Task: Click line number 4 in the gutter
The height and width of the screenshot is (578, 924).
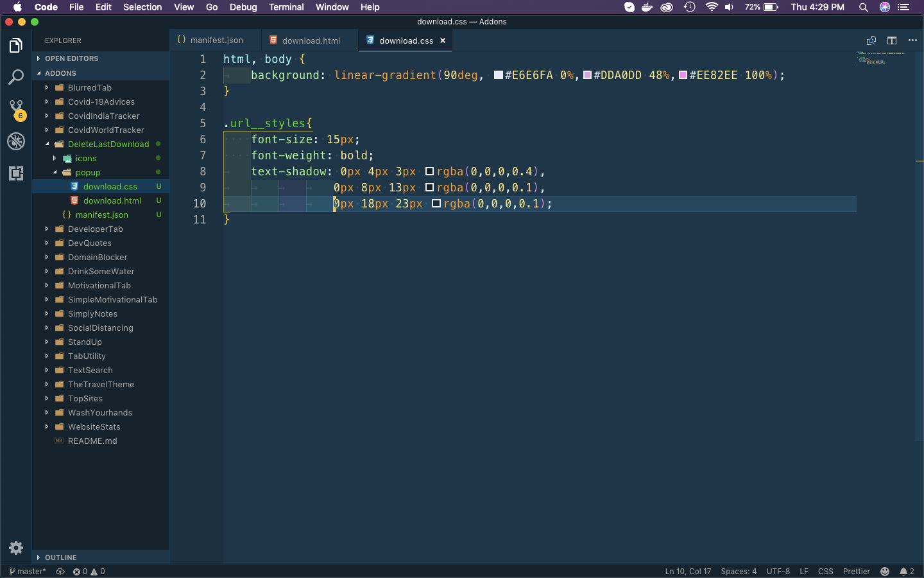Action: (x=203, y=107)
